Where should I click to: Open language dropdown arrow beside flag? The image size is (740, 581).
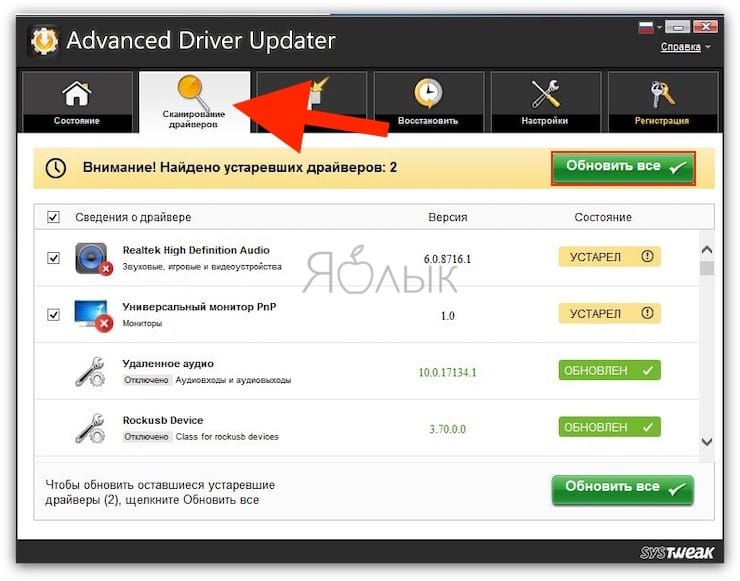pos(659,27)
